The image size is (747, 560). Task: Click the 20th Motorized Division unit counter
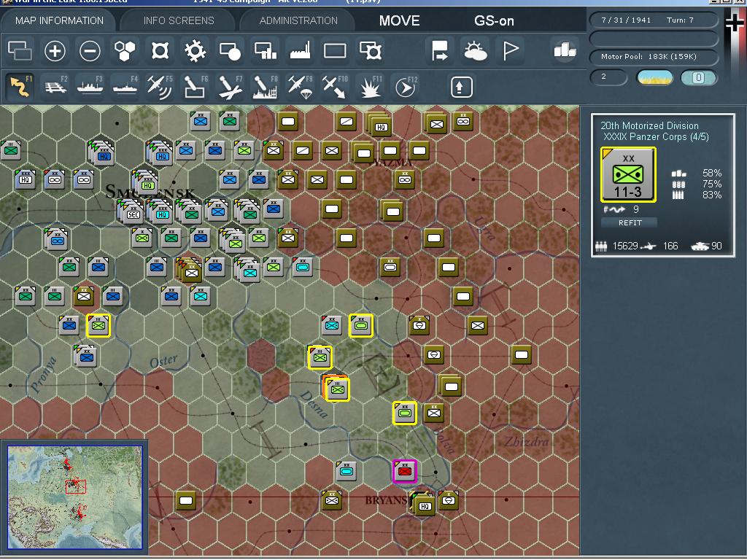pos(628,175)
